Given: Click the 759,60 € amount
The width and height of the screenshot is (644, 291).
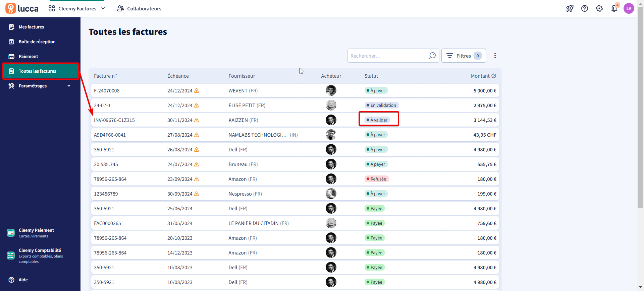Looking at the screenshot, I should pos(487,223).
